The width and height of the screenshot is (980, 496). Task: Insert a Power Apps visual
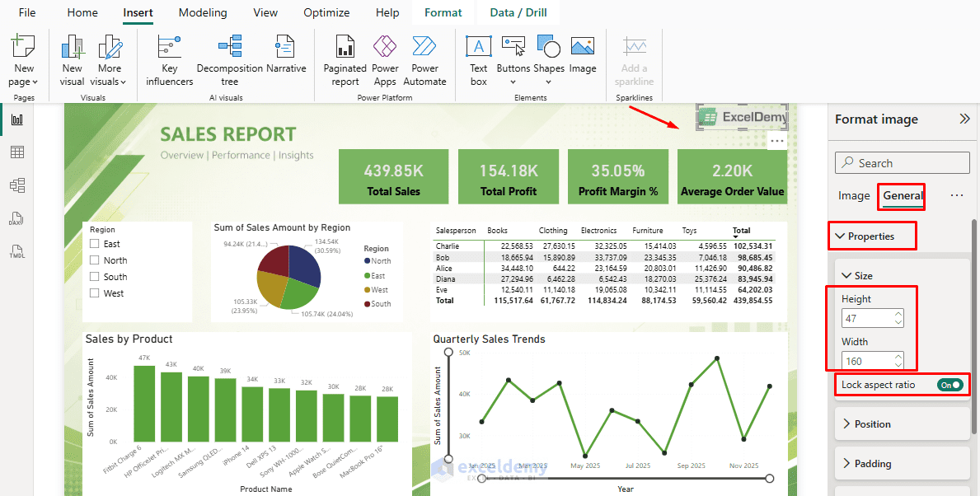385,61
